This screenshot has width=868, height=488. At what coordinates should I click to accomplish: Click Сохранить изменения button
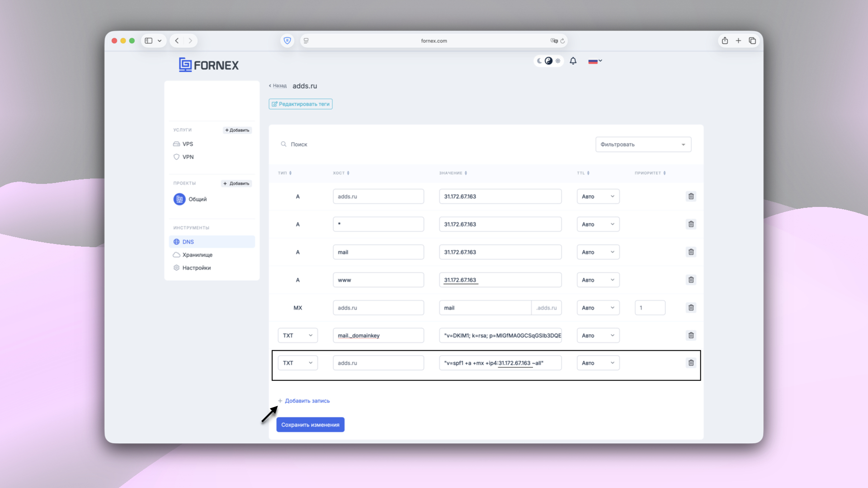click(x=310, y=425)
